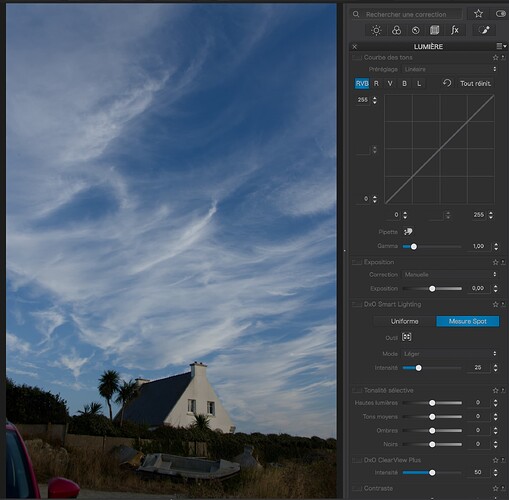The height and width of the screenshot is (500, 509).
Task: Show favorite corrections star icon
Action: [x=478, y=14]
